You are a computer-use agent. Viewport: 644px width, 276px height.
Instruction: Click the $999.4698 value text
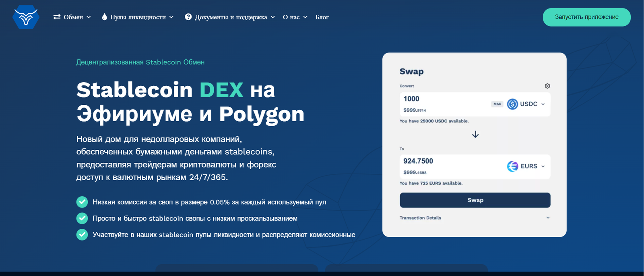[415, 172]
